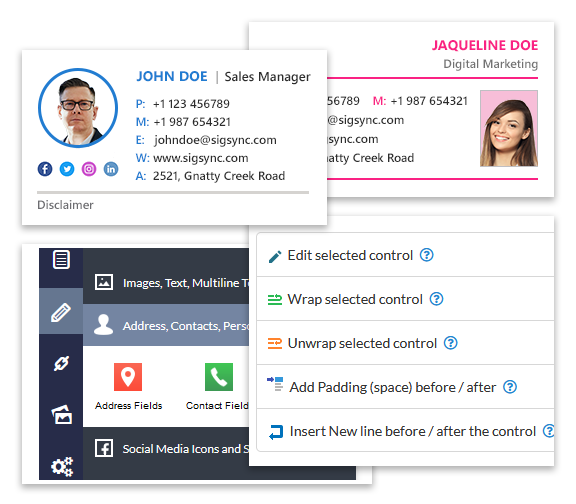Expand Social Media Icons section
Screen dimensions: 576x504
pyautogui.click(x=166, y=449)
